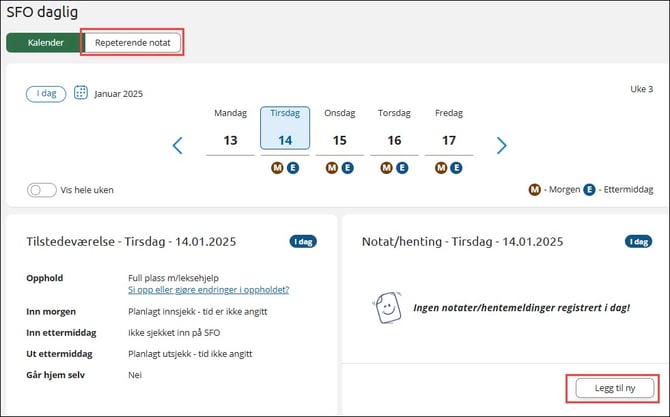Click the Morgen badge under Onsdag 15

(332, 168)
